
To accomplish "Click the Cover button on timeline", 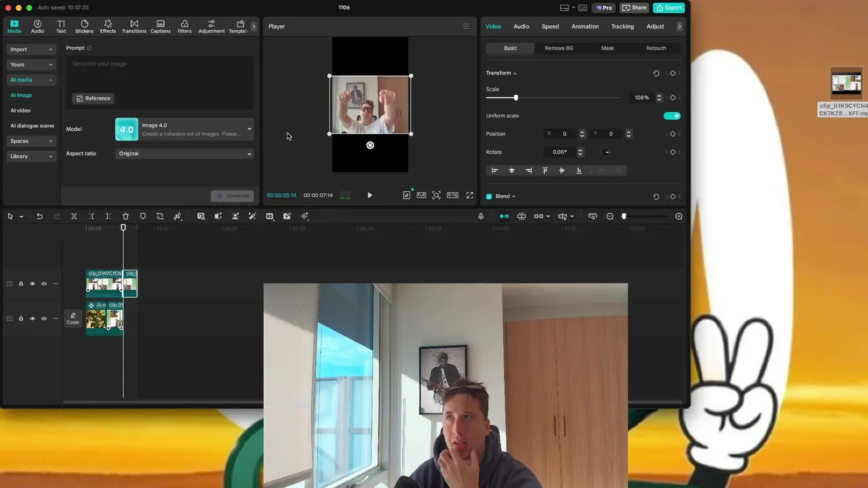I will [73, 319].
